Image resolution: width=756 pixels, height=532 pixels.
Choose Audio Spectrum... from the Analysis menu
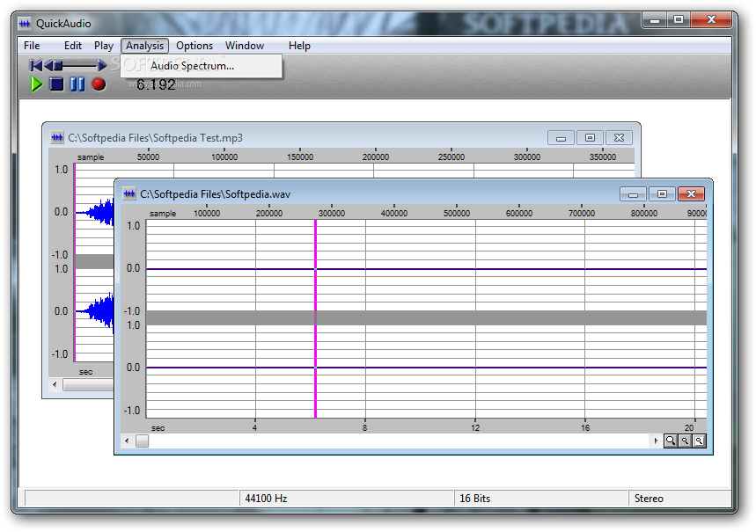point(201,66)
